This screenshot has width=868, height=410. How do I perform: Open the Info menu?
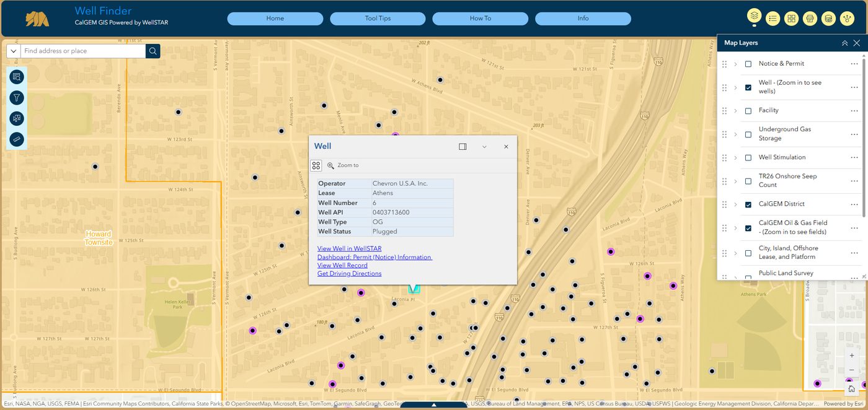[583, 19]
